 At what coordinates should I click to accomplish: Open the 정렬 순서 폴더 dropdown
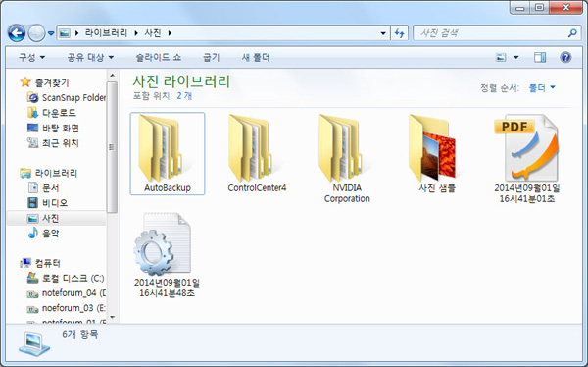[542, 88]
